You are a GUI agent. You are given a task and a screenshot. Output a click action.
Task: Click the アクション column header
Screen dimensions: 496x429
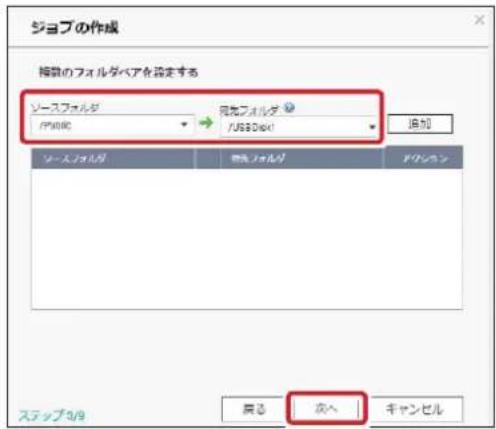pyautogui.click(x=424, y=158)
